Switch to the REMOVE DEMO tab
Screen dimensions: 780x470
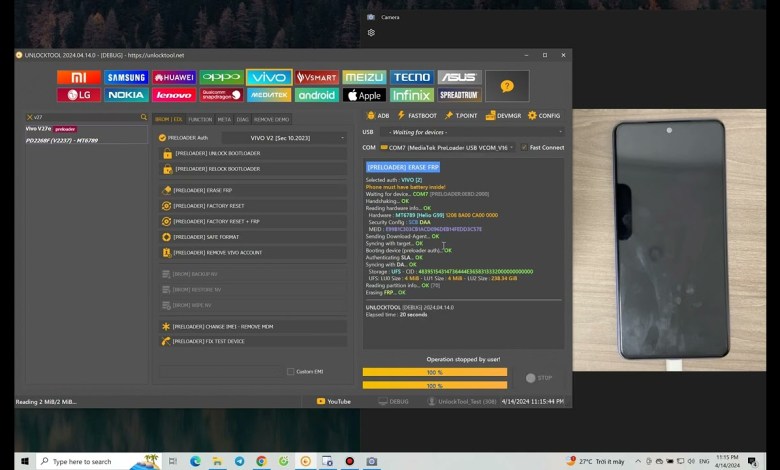[271, 119]
